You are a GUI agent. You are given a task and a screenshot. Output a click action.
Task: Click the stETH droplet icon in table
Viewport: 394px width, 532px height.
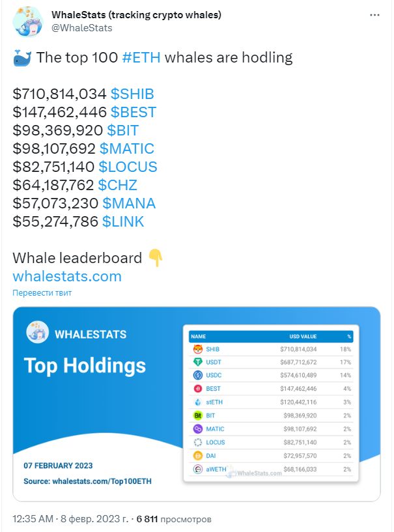pos(198,402)
